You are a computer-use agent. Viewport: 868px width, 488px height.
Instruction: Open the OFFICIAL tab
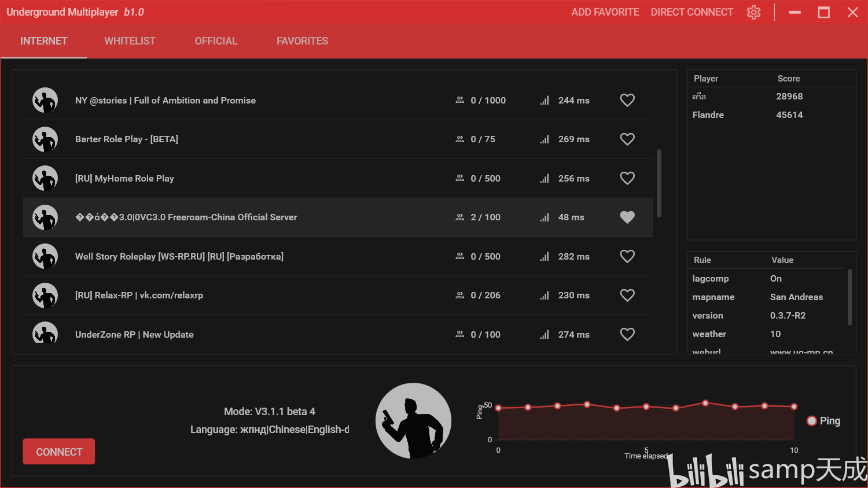(x=216, y=41)
